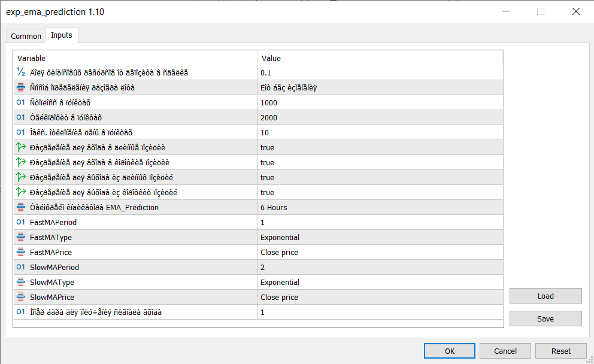
Task: Click the enum icon in the EMA_Prediction row
Action: (x=21, y=207)
